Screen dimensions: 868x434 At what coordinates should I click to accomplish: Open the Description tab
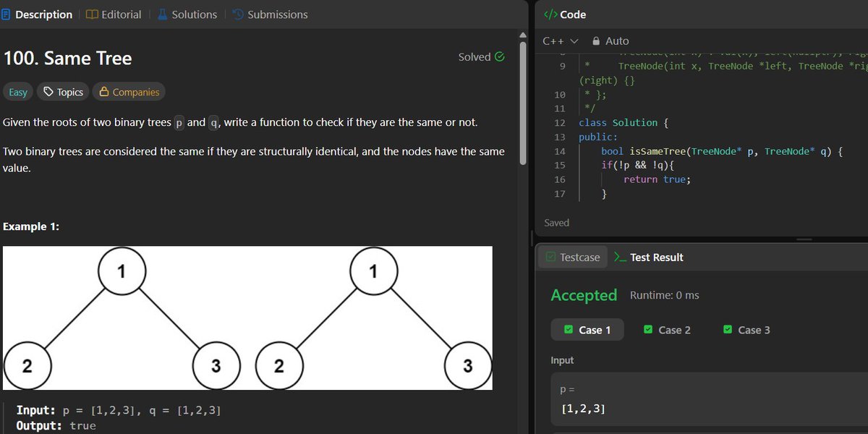[37, 14]
